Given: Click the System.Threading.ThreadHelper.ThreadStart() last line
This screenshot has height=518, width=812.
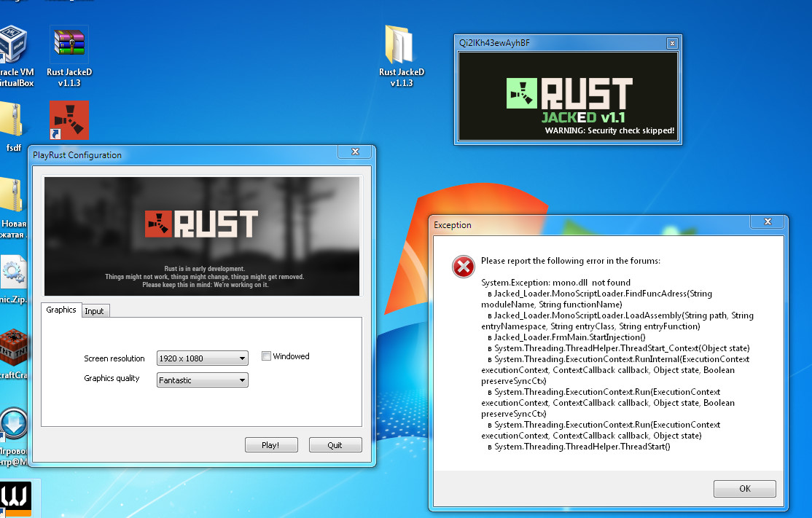Looking at the screenshot, I should tap(579, 447).
